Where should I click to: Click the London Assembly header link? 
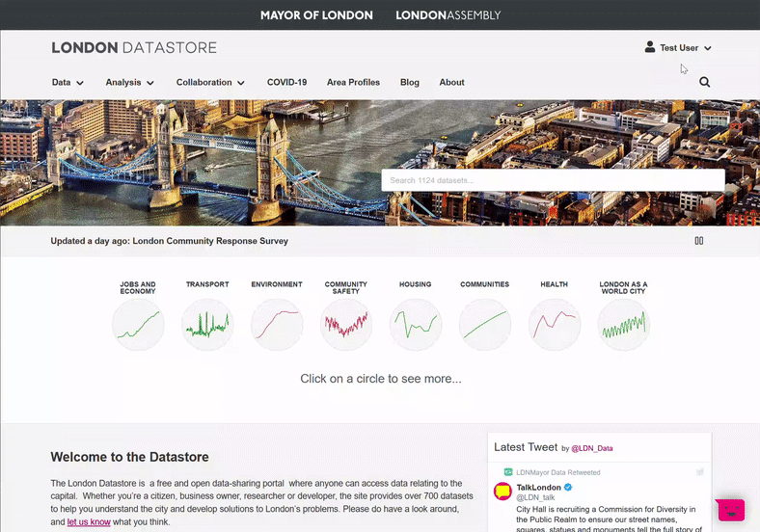[x=448, y=15]
